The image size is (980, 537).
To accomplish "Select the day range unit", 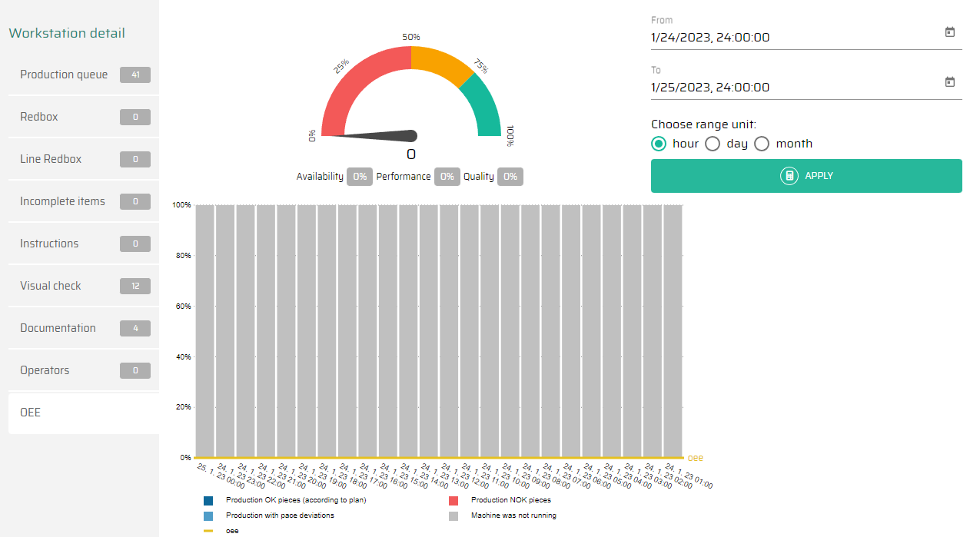I will point(713,144).
